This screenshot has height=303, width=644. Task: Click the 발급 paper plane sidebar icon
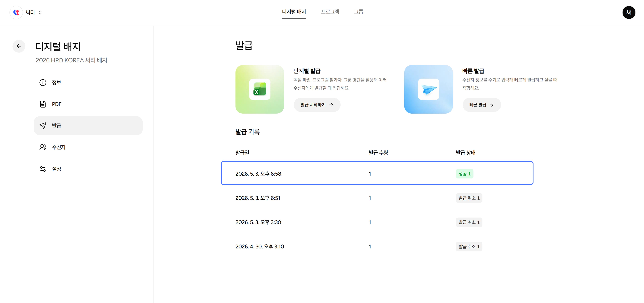(x=43, y=126)
